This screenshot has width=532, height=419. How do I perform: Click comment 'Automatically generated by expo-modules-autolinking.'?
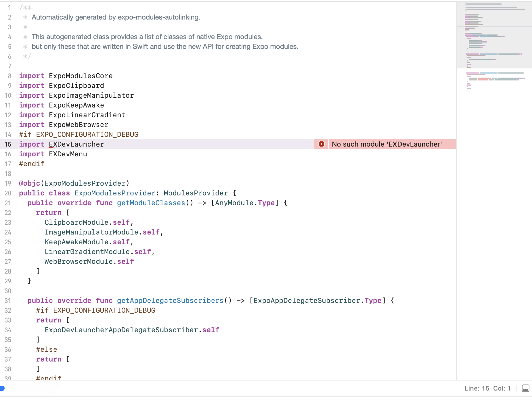[116, 17]
